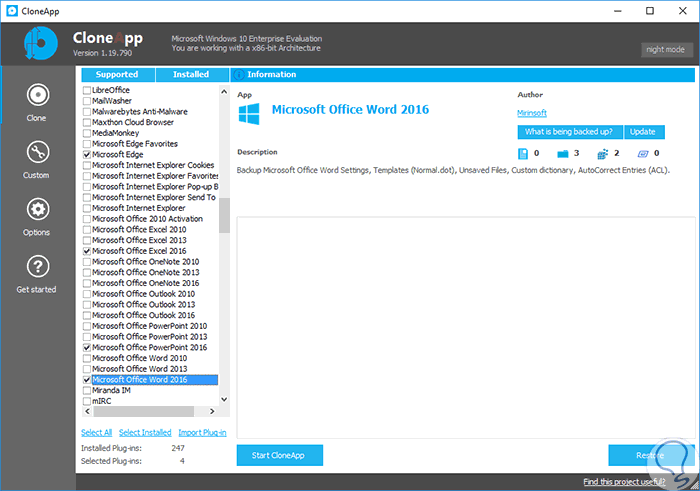Select Maxthon Cloud Browser entry
Image resolution: width=700 pixels, height=491 pixels.
click(133, 122)
